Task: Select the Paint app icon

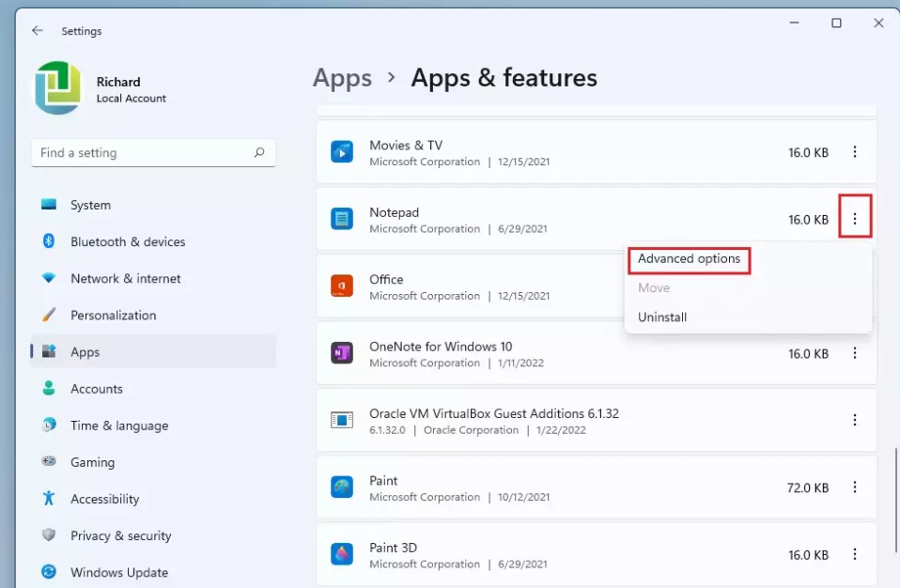Action: (x=342, y=487)
